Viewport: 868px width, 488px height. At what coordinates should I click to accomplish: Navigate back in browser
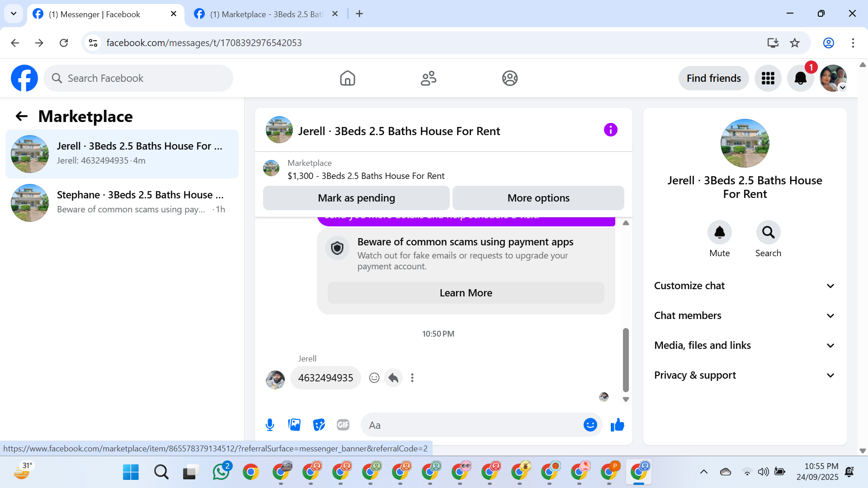pyautogui.click(x=15, y=43)
